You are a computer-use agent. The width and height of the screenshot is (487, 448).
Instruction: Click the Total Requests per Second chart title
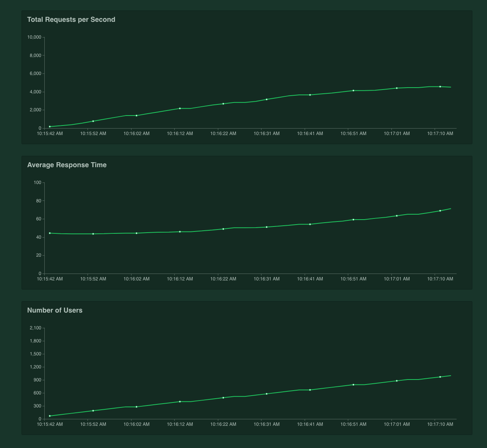point(71,20)
